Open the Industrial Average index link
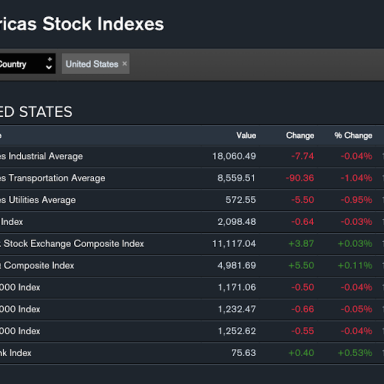 (x=41, y=156)
